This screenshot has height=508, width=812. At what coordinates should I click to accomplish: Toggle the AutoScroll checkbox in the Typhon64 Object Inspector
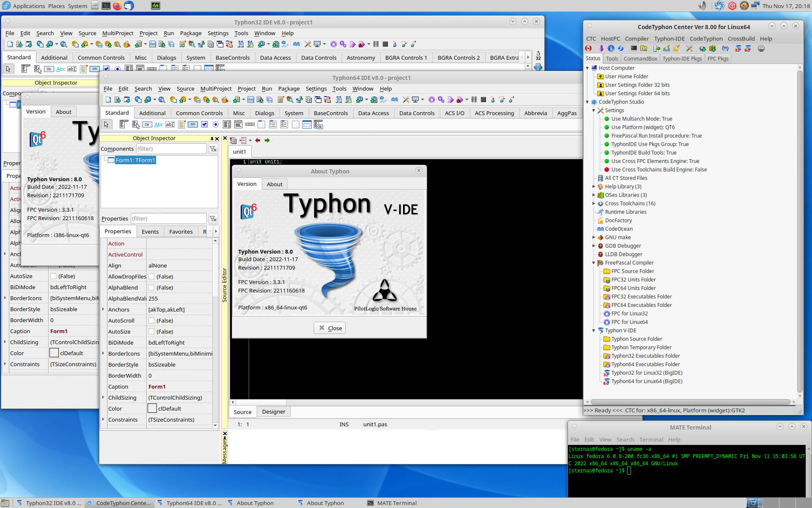(x=151, y=320)
